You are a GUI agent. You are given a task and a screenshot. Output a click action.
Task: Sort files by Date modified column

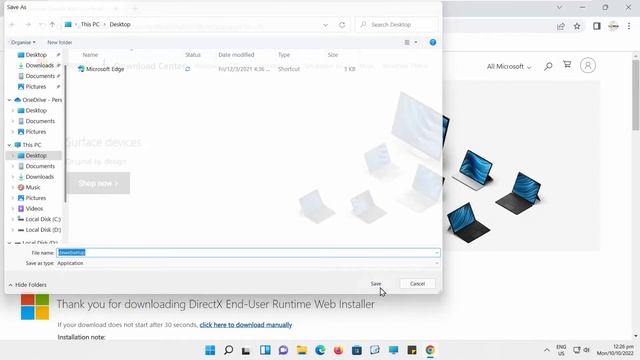click(x=236, y=55)
